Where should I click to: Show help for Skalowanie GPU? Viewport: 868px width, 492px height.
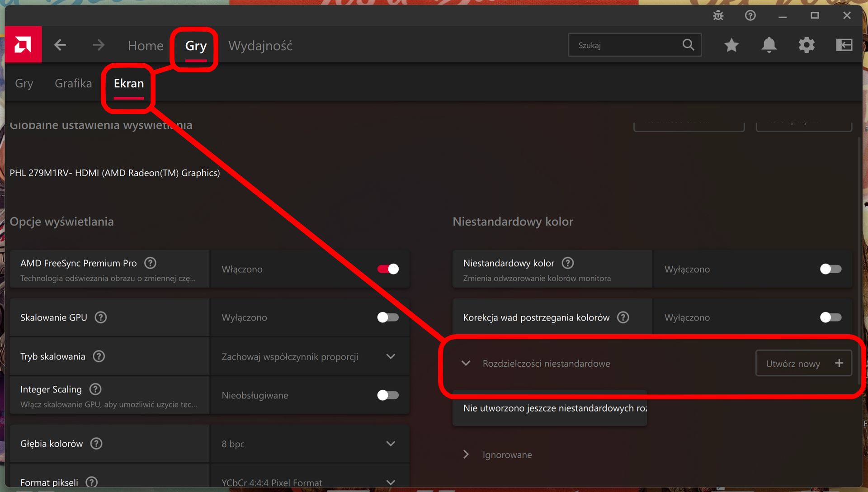(x=101, y=317)
